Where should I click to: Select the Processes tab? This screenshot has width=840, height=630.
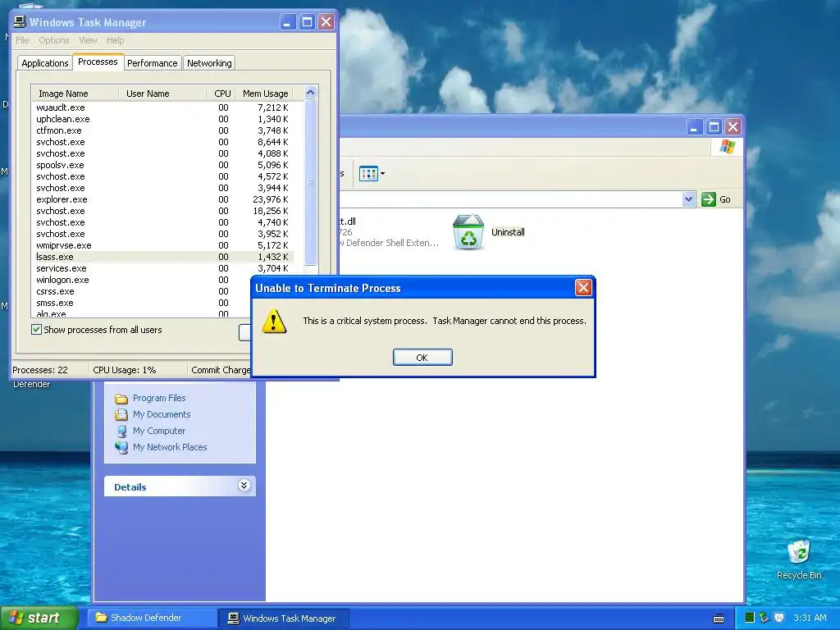pos(98,62)
